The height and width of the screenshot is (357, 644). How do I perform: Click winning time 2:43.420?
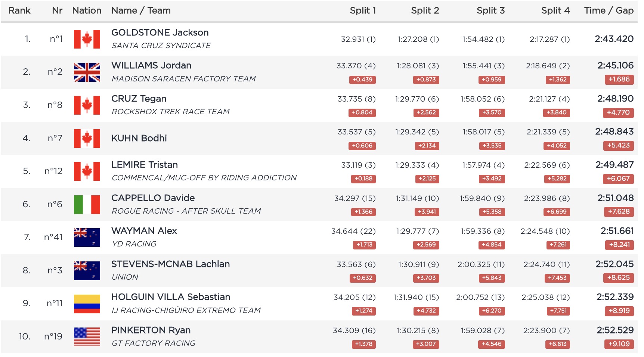pos(614,39)
